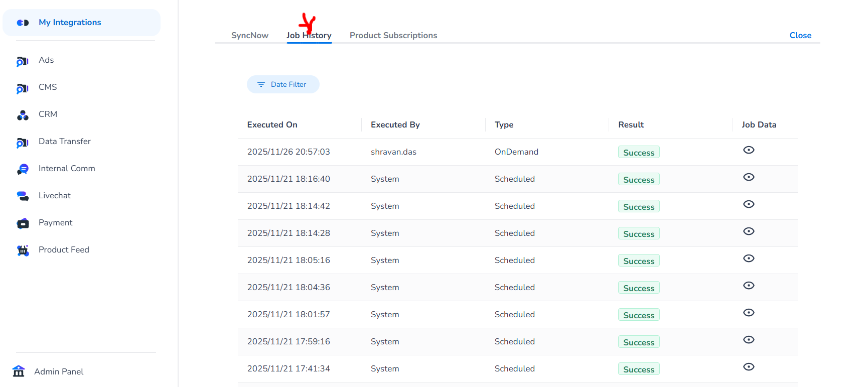Click Success badge for 18:05:16 job
Screen dimensions: 868x387
[x=639, y=261]
